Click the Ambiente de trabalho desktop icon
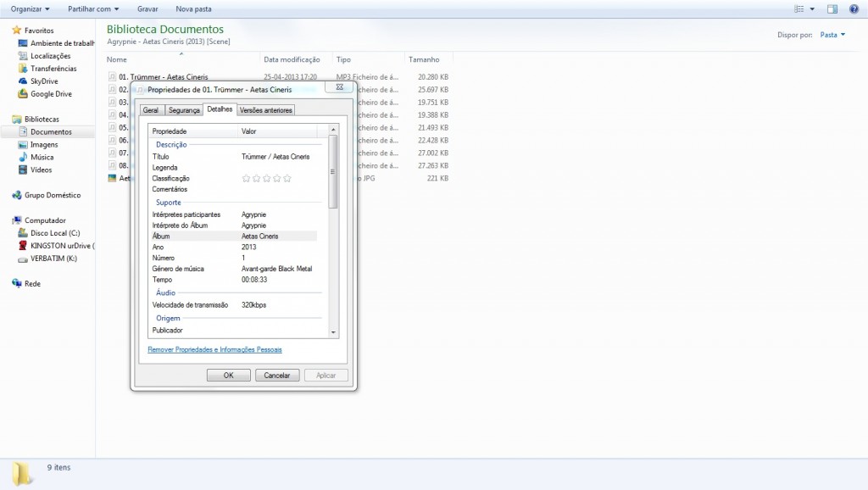 click(x=23, y=43)
